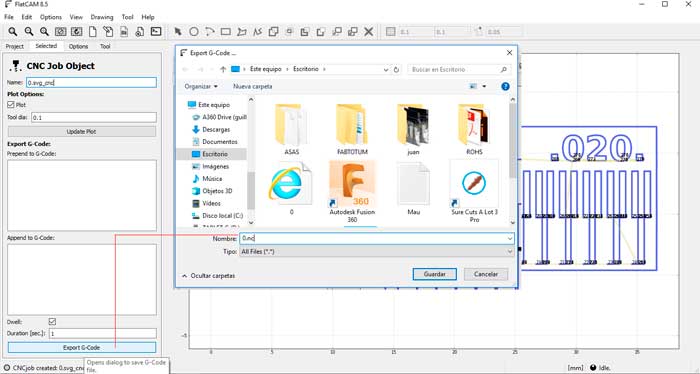This screenshot has height=374, width=700.
Task: Open the File menu
Action: point(9,17)
